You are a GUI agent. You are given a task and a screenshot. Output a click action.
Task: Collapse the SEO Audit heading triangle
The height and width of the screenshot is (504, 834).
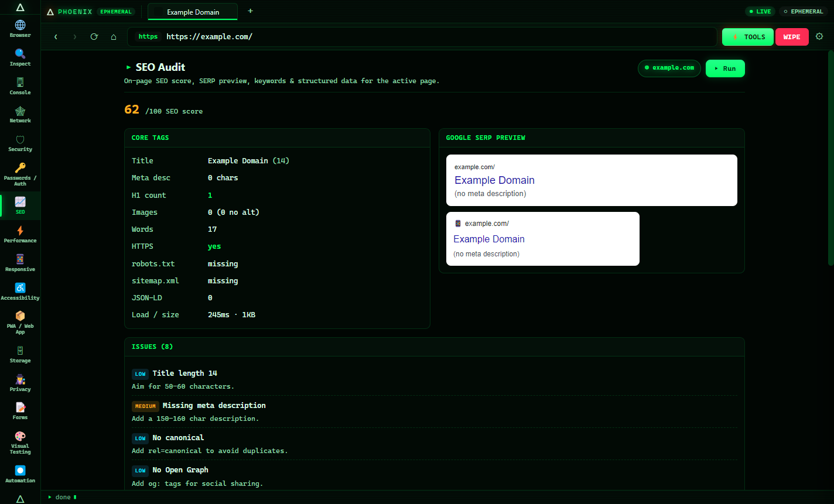coord(128,67)
